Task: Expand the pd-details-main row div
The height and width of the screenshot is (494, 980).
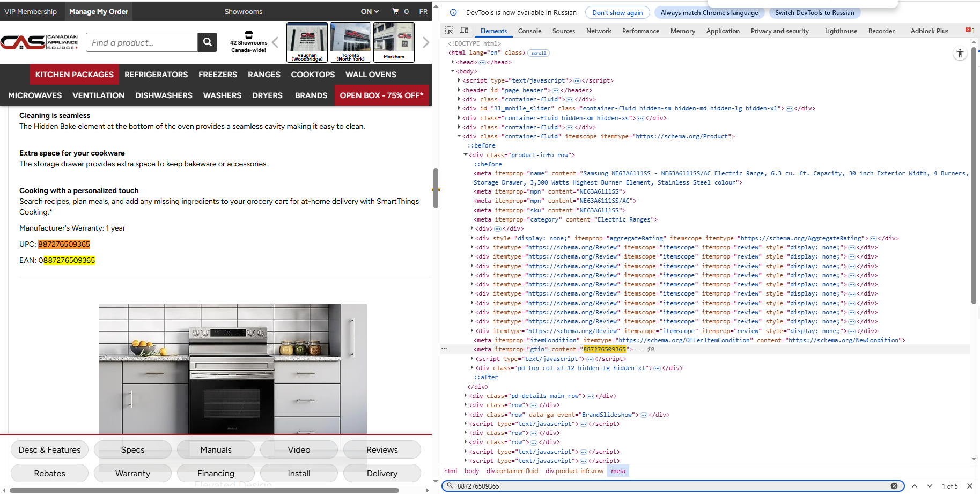Action: [466, 396]
